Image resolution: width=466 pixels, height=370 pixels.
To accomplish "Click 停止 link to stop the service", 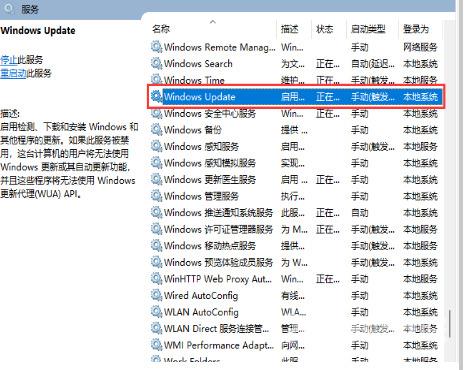I will pos(9,60).
